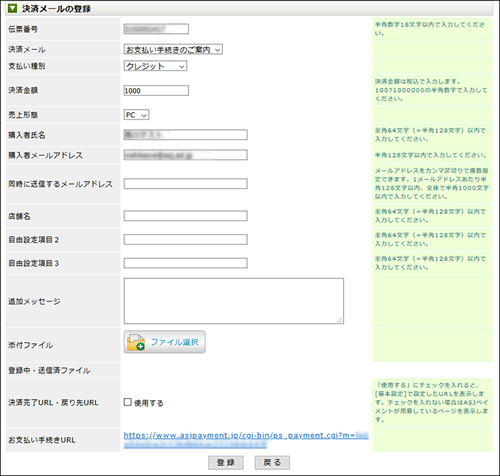Click the 購入者メールアドレス input field

186,155
